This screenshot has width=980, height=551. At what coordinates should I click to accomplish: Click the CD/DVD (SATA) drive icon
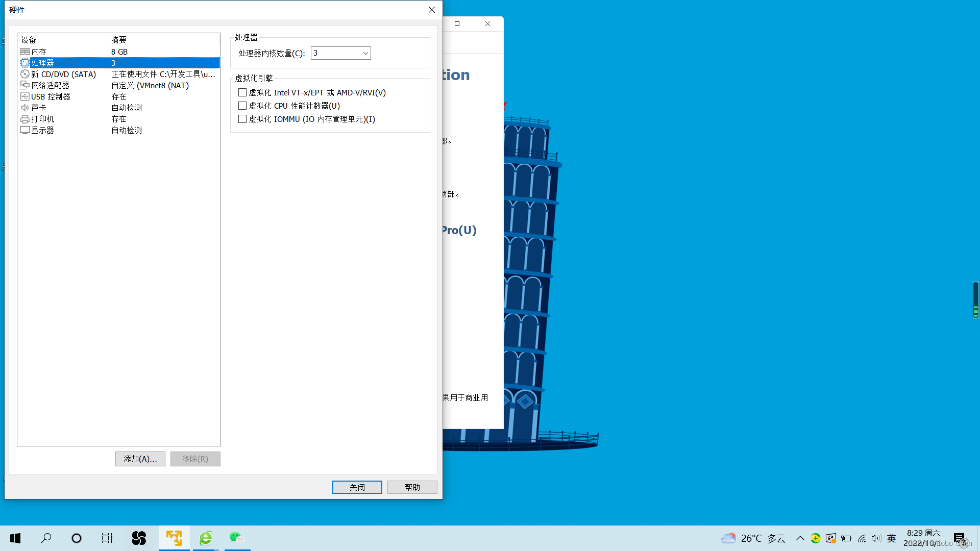coord(24,74)
